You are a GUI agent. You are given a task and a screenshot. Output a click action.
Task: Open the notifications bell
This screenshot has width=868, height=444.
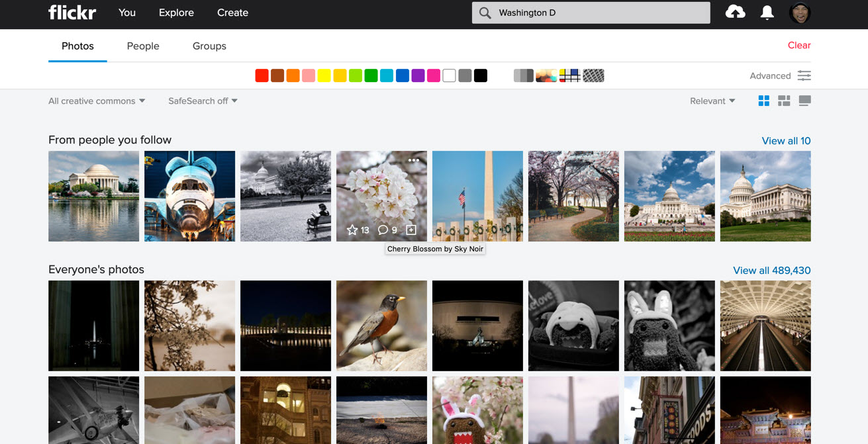click(x=767, y=13)
